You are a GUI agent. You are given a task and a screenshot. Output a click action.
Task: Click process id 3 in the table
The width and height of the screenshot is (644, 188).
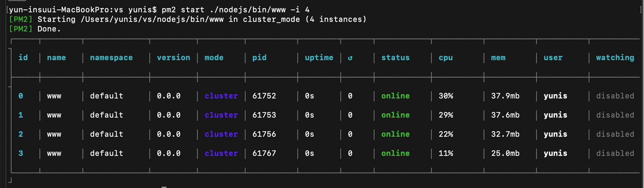click(21, 153)
